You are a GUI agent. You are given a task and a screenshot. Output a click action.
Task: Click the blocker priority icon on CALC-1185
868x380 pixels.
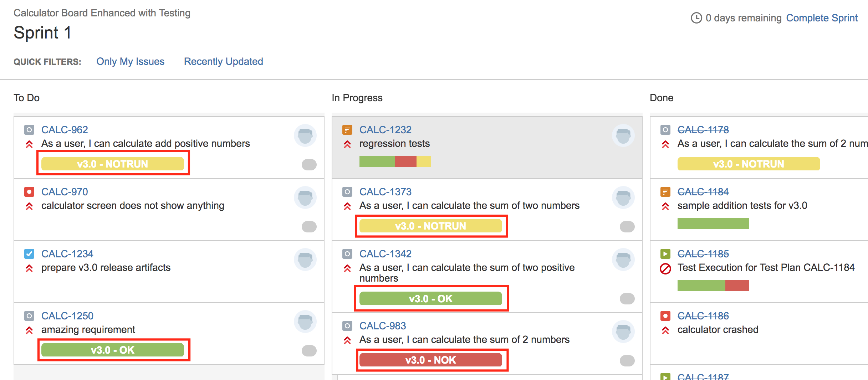[x=665, y=268]
